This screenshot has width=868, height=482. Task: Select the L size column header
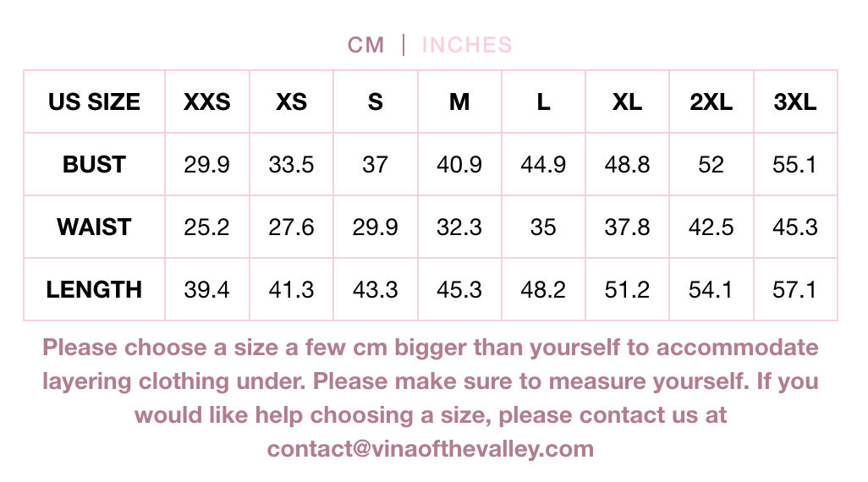pos(544,101)
